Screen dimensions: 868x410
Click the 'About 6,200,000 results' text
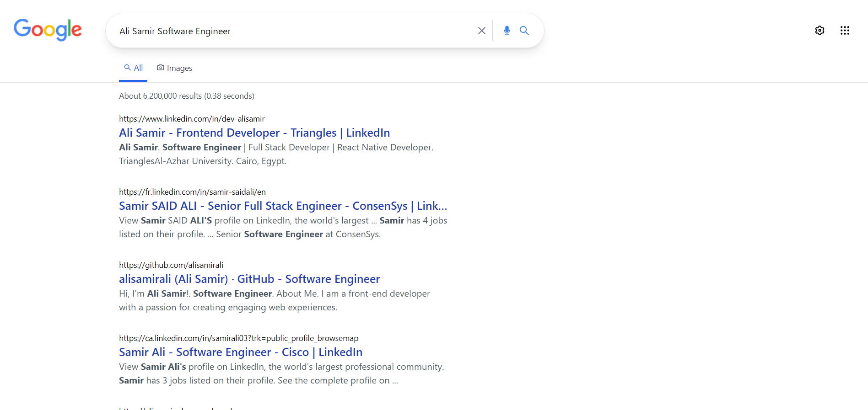click(x=187, y=96)
